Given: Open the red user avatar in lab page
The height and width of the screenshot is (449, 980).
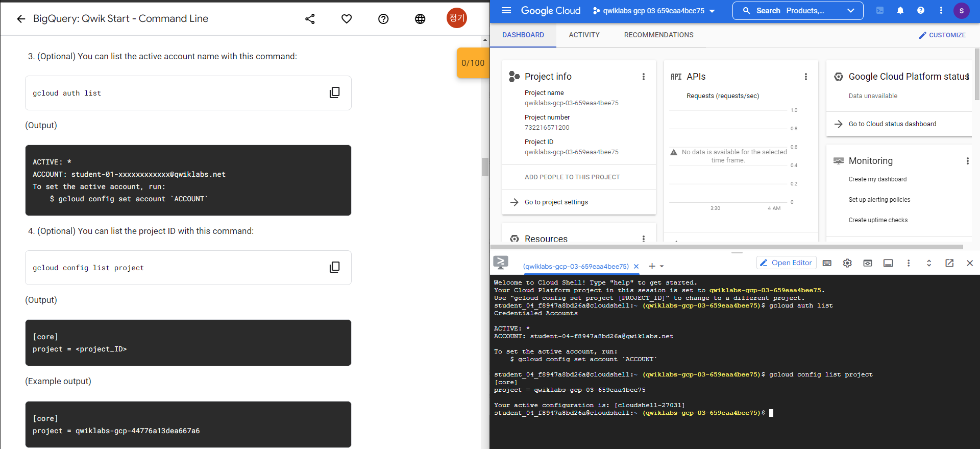Looking at the screenshot, I should tap(457, 18).
